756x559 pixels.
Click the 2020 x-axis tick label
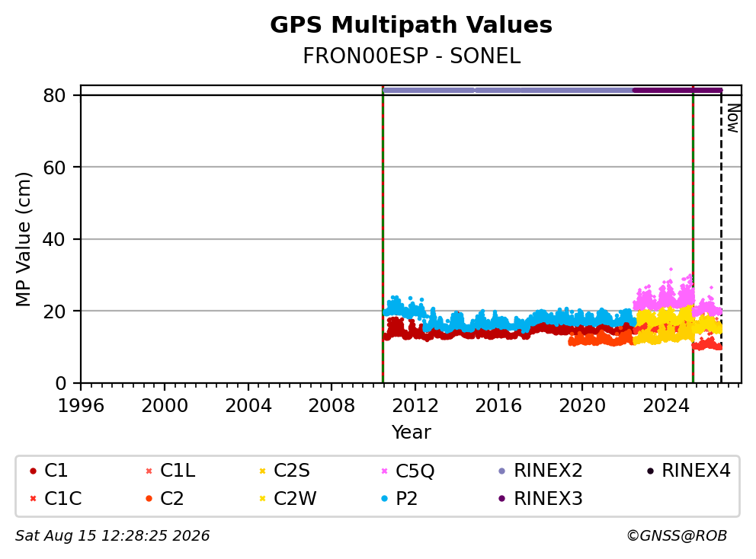click(x=582, y=406)
